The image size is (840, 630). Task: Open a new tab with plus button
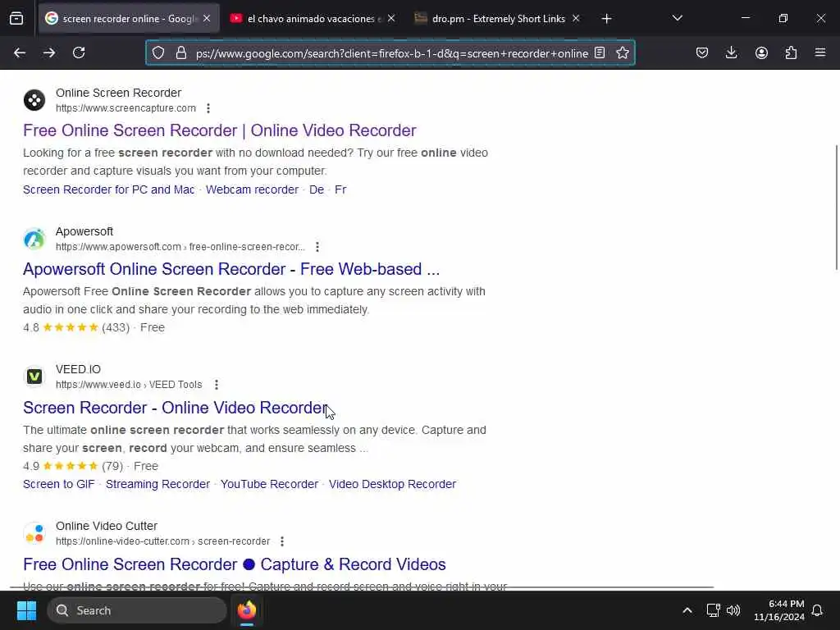click(x=606, y=19)
